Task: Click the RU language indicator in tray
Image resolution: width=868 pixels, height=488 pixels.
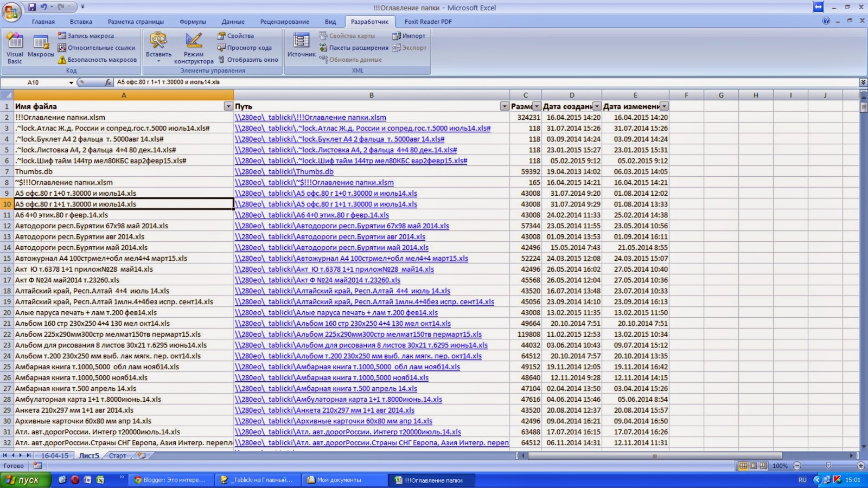Action: (x=802, y=480)
